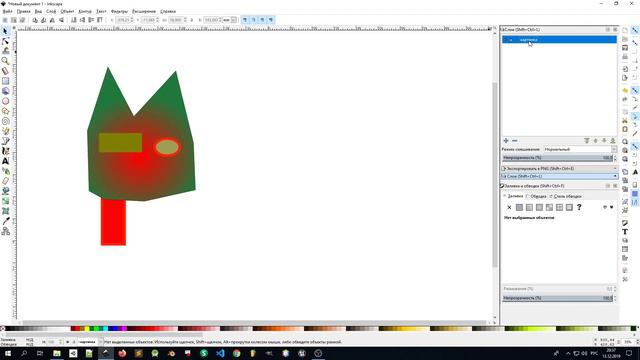Viewport: 640px width, 360px height.
Task: Select the highlighted layer row in Layers panel
Action: pos(559,40)
